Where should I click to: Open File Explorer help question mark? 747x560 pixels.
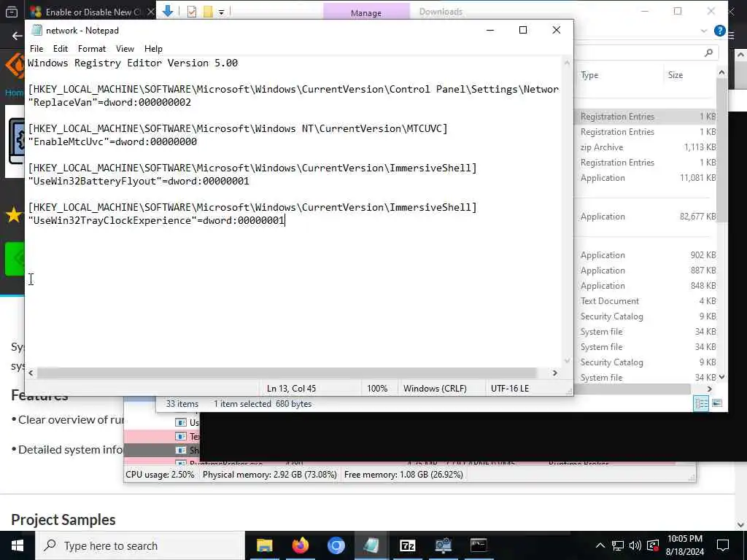tap(719, 31)
